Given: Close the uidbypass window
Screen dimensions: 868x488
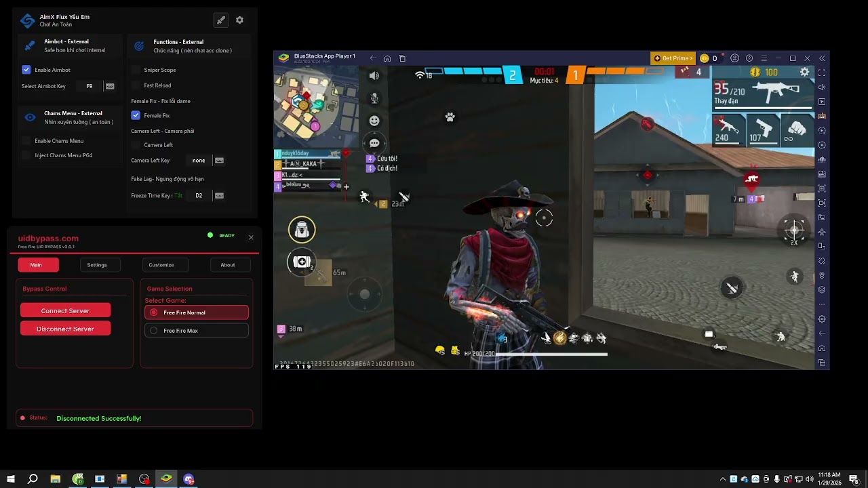Looking at the screenshot, I should pyautogui.click(x=251, y=237).
